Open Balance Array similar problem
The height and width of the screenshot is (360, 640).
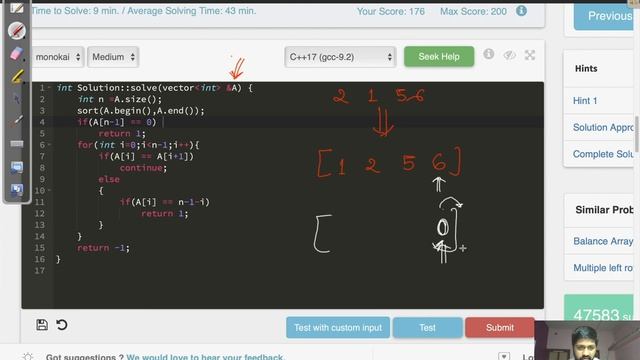(603, 241)
